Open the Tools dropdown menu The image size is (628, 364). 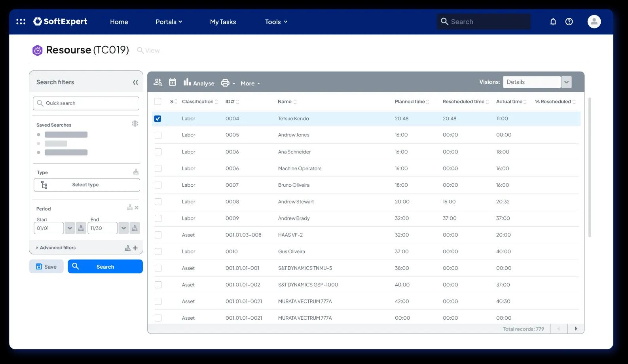276,22
